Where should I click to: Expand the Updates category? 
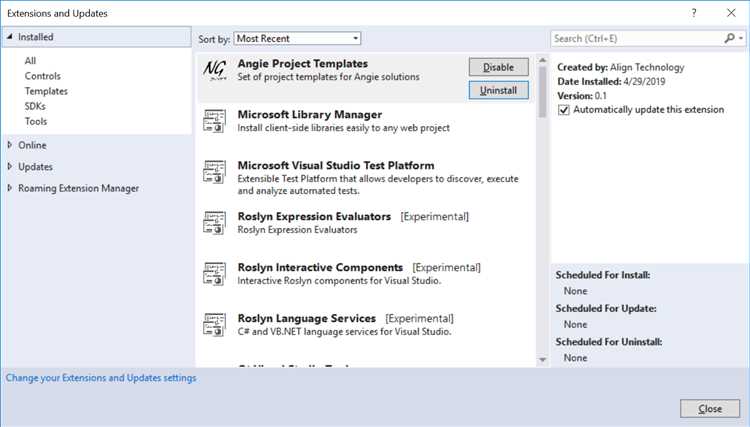pos(10,166)
